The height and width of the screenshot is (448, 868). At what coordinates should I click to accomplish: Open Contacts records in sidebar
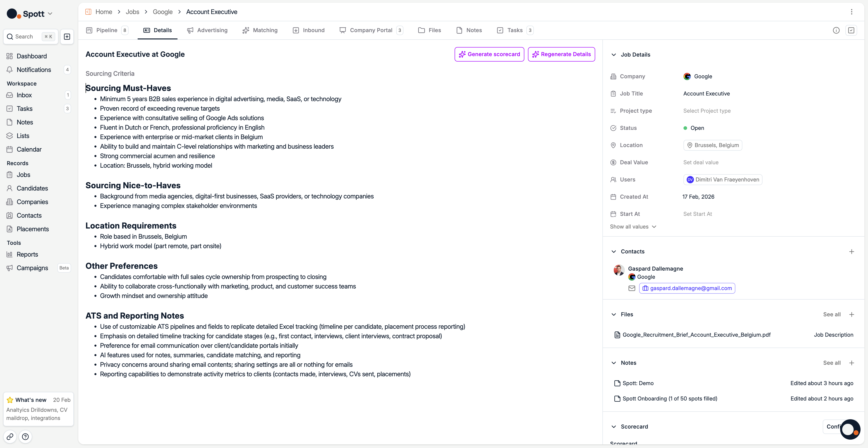[x=29, y=216]
